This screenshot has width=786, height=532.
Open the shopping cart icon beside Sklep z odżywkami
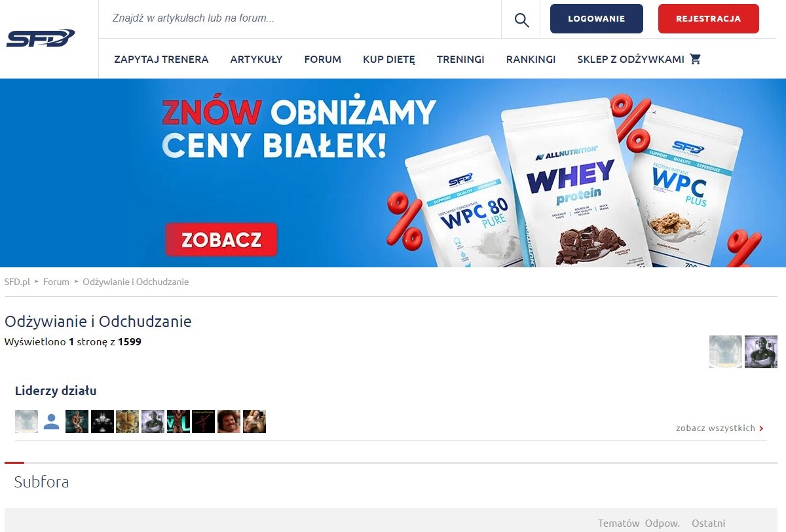[696, 59]
